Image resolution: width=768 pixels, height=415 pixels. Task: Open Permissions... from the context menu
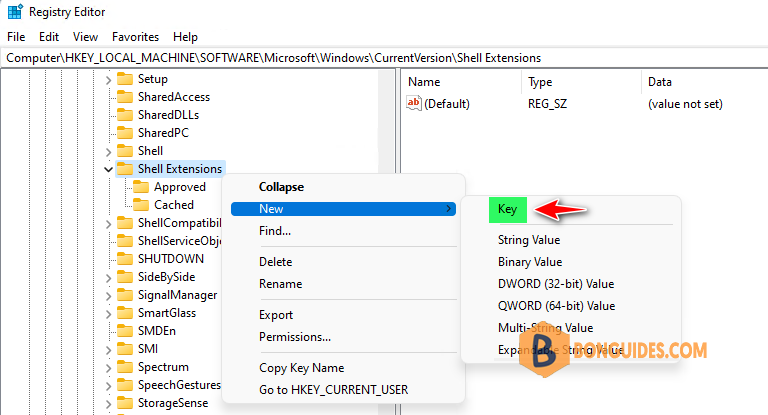tap(343, 337)
